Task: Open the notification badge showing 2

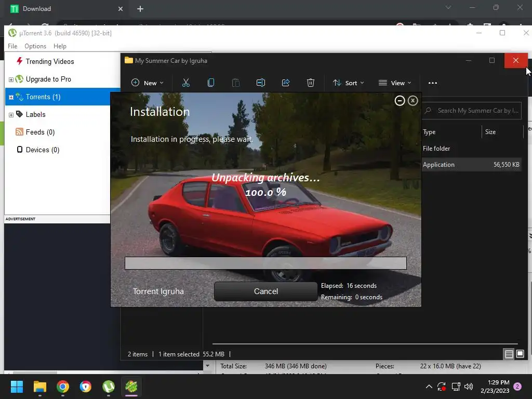Action: pos(517,387)
